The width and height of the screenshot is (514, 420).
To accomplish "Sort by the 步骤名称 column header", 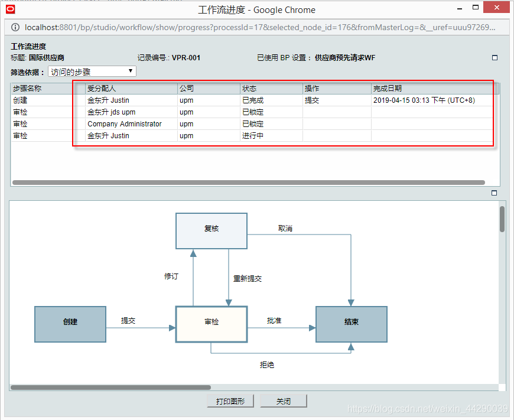I will pyautogui.click(x=48, y=89).
